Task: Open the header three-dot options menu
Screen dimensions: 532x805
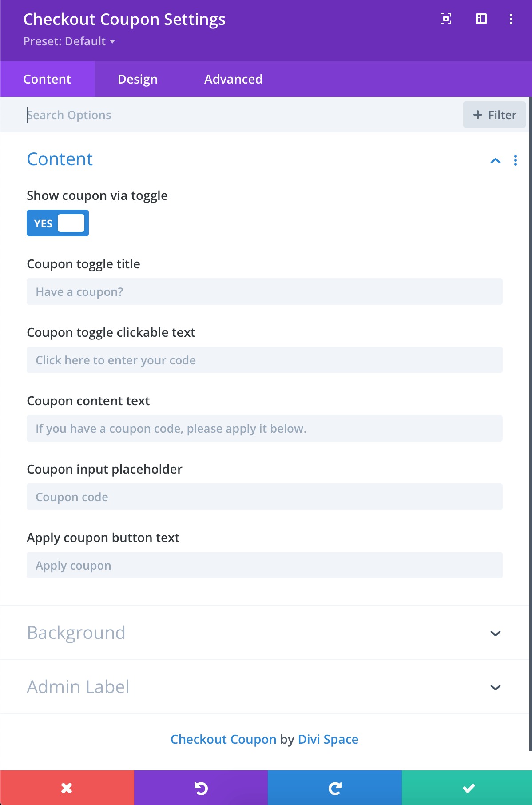Action: (511, 19)
